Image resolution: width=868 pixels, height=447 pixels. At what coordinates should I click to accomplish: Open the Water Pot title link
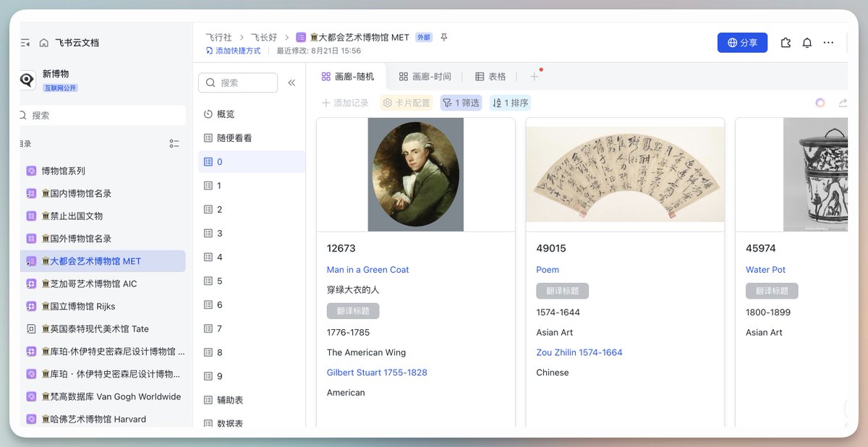[x=765, y=270]
